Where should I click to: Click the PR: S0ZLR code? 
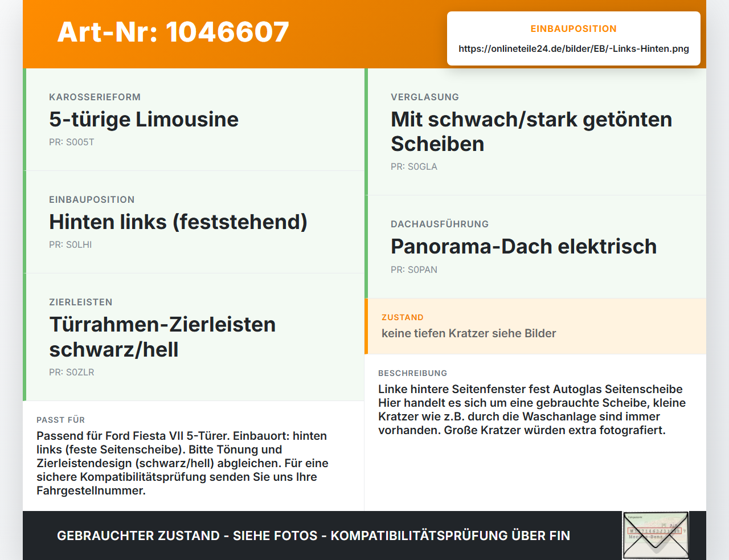tap(72, 372)
